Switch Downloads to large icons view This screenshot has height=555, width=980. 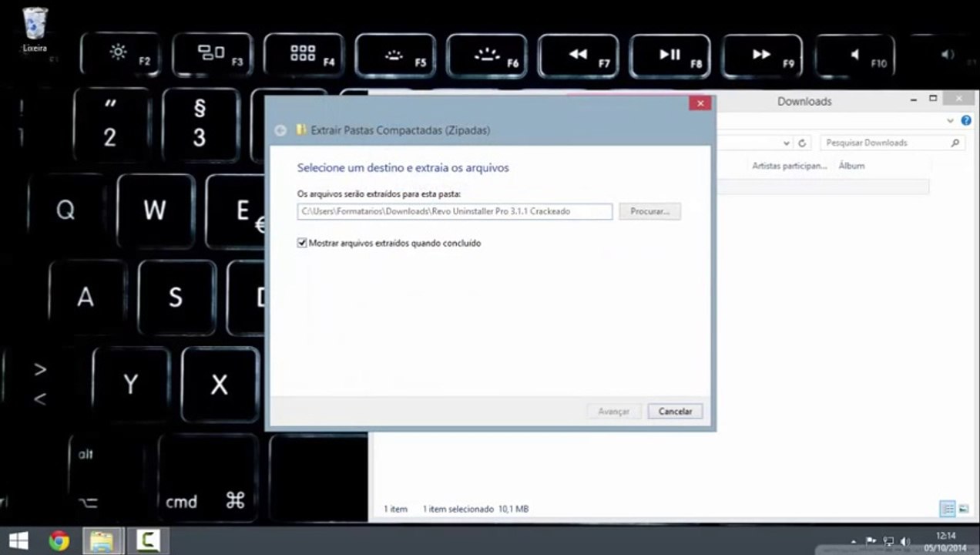click(963, 509)
